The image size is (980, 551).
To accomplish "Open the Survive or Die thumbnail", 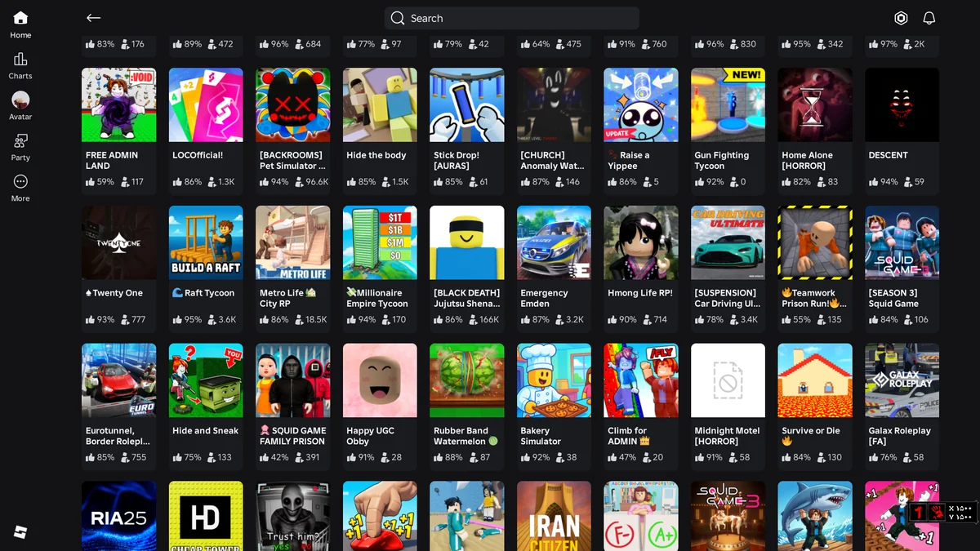I will [x=815, y=380].
